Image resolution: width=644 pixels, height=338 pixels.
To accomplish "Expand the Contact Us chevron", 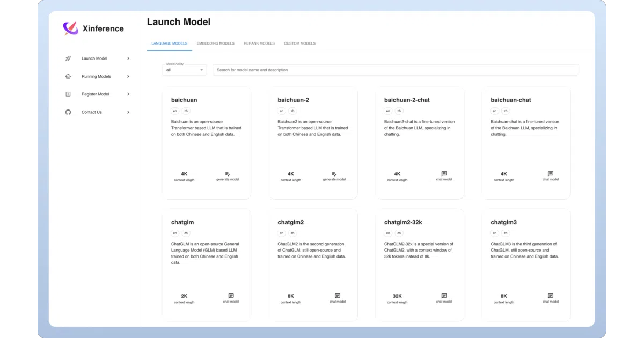I will click(x=128, y=112).
